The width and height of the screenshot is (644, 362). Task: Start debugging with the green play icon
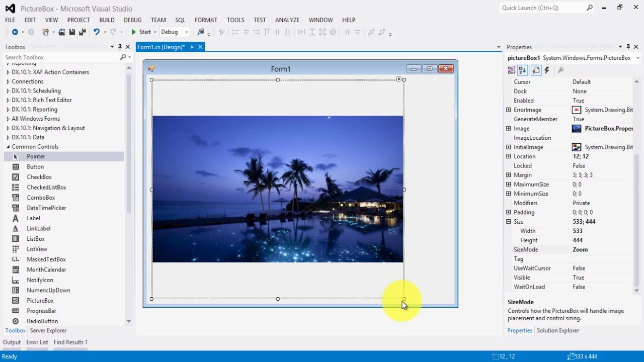coord(134,32)
